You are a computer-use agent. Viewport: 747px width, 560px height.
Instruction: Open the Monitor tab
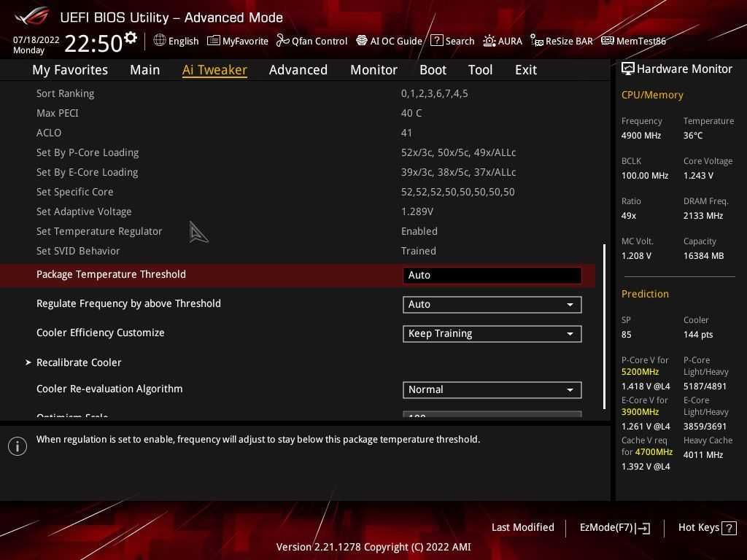(x=374, y=70)
